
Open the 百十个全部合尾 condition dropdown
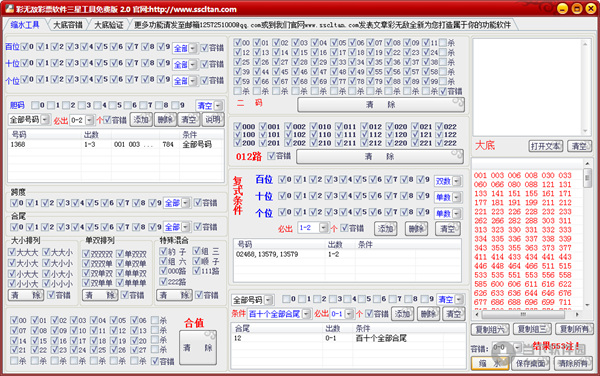[x=279, y=314]
